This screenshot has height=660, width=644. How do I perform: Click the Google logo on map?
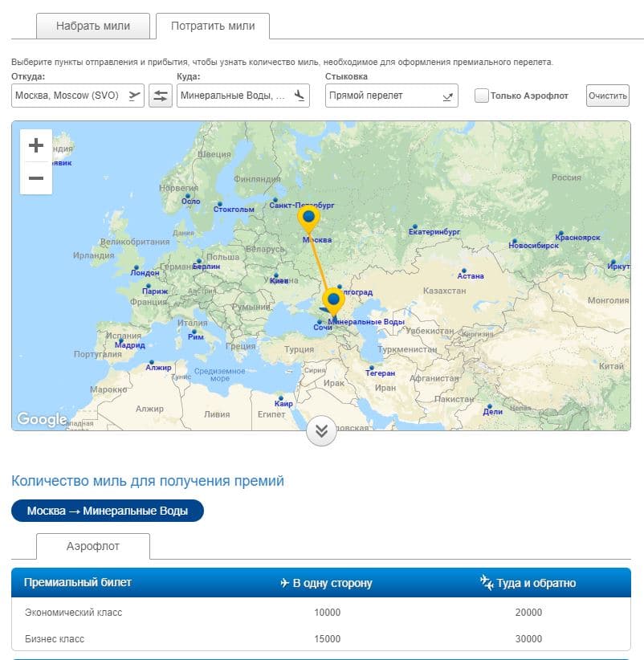42,419
